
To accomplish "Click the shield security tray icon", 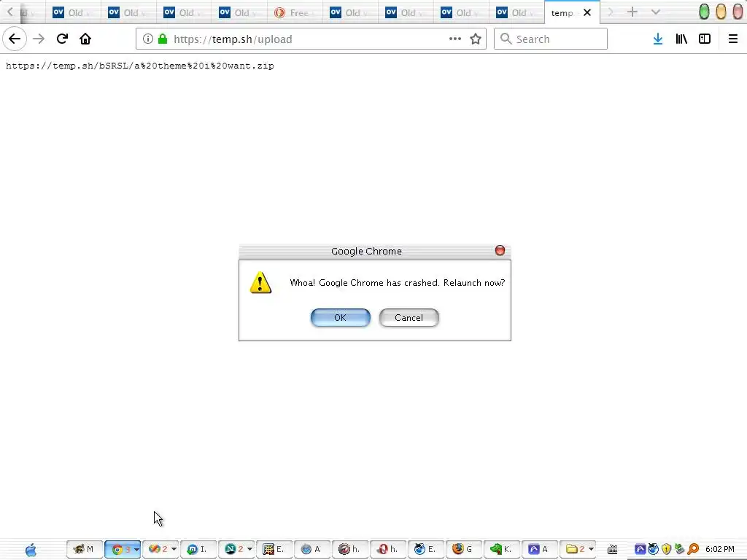I will point(667,550).
